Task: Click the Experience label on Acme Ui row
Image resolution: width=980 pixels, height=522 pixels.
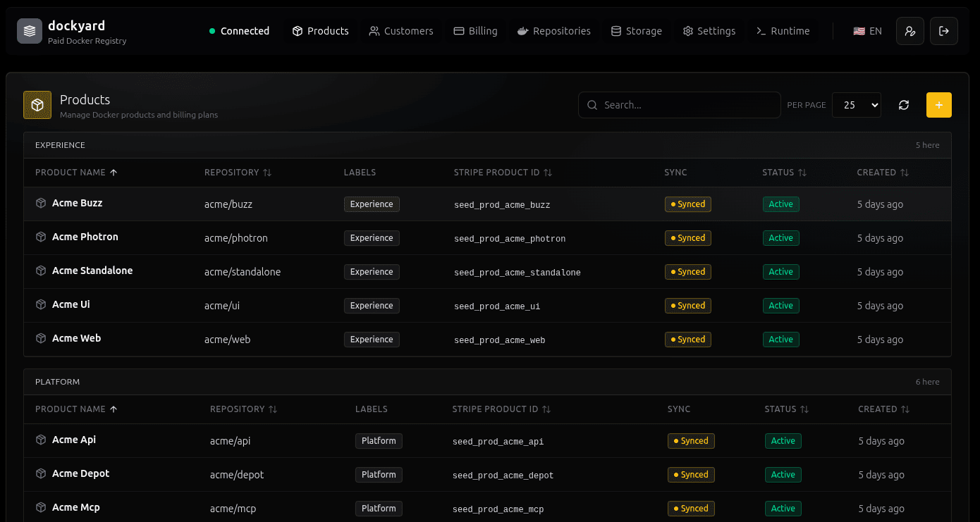Action: pyautogui.click(x=372, y=306)
